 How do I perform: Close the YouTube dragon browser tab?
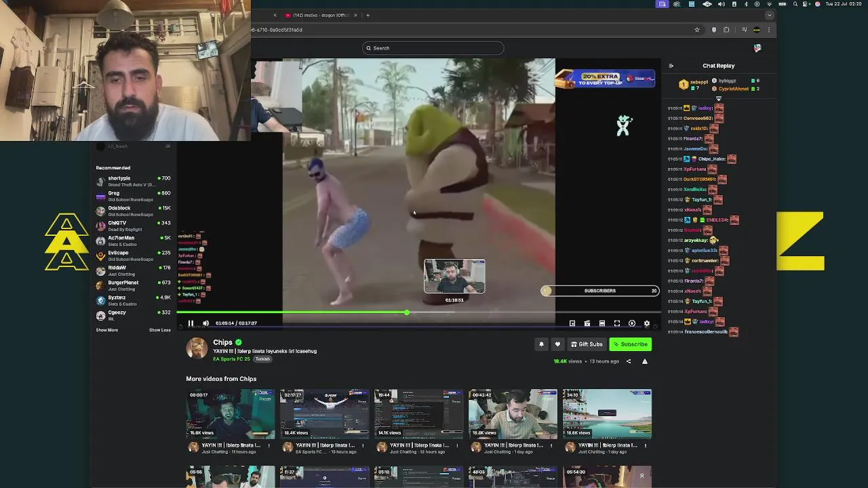[x=355, y=15]
